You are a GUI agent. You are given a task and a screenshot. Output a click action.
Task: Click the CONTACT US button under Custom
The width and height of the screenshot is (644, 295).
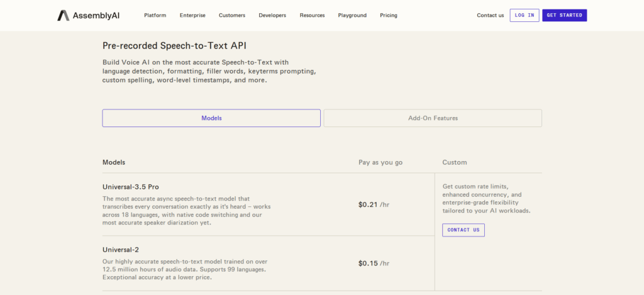(x=464, y=230)
